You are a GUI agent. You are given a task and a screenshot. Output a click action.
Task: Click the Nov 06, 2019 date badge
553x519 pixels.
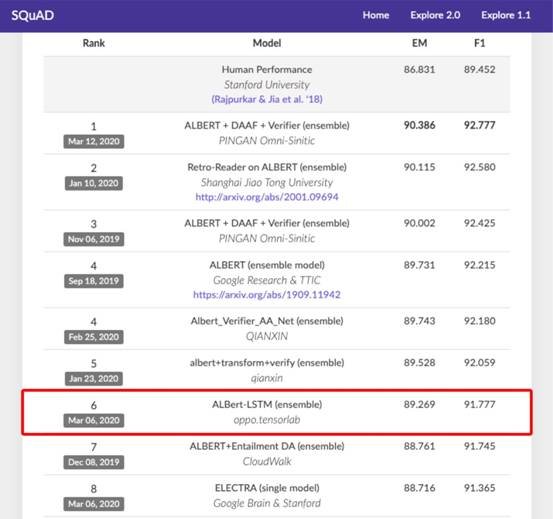coord(94,239)
